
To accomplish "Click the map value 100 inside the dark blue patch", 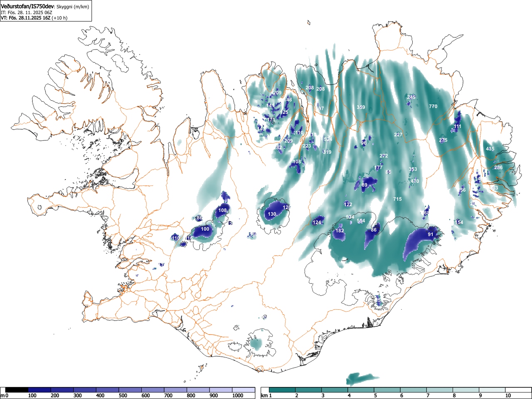I will 205,229.
